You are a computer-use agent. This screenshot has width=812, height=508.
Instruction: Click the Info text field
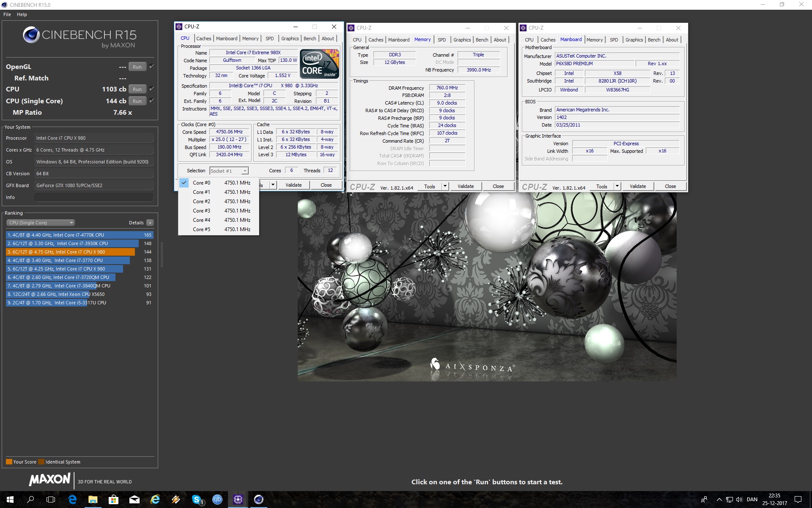[x=94, y=197]
